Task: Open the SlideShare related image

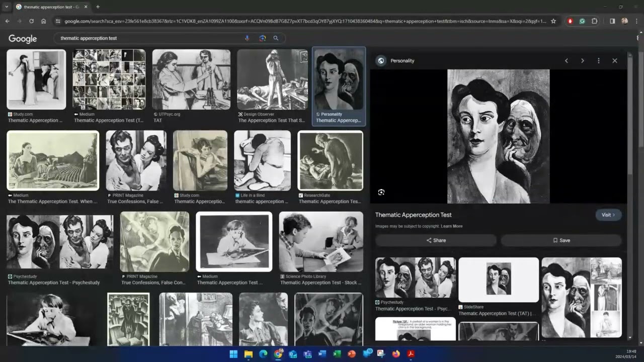Action: [x=499, y=280]
